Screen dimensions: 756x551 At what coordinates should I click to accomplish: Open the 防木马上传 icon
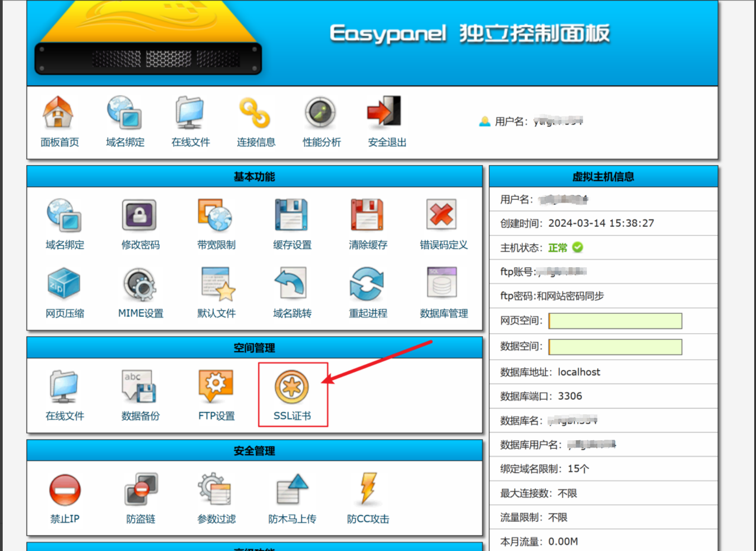[x=292, y=489]
